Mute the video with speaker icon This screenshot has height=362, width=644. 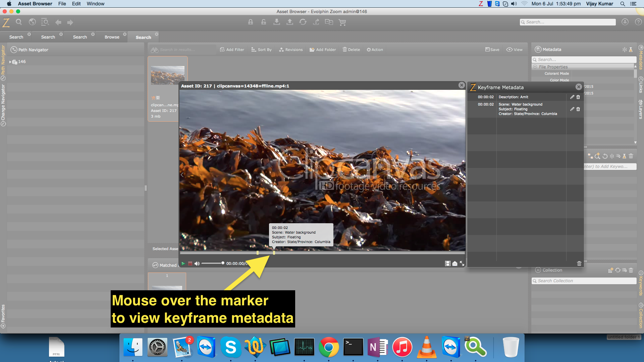pyautogui.click(x=197, y=264)
